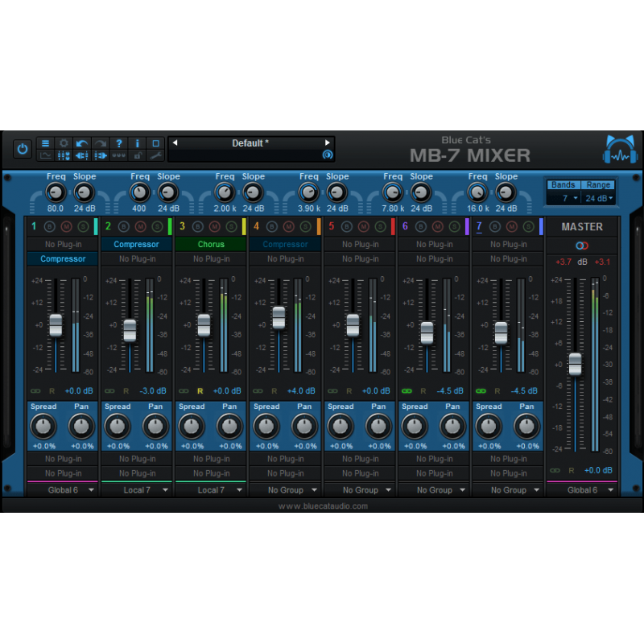Image resolution: width=644 pixels, height=644 pixels.
Task: Toggle the power button at top left
Action: (23, 148)
